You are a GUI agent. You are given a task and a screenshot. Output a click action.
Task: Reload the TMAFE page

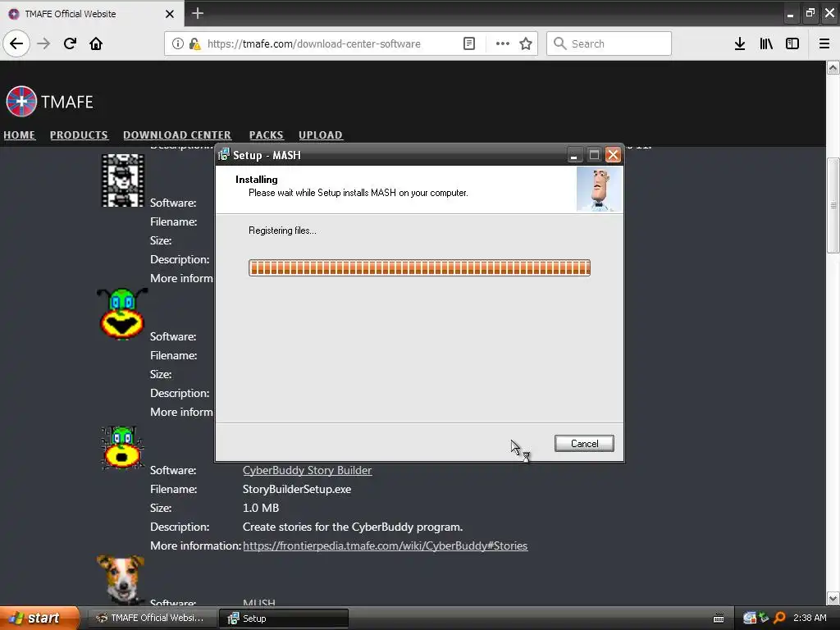pyautogui.click(x=70, y=43)
